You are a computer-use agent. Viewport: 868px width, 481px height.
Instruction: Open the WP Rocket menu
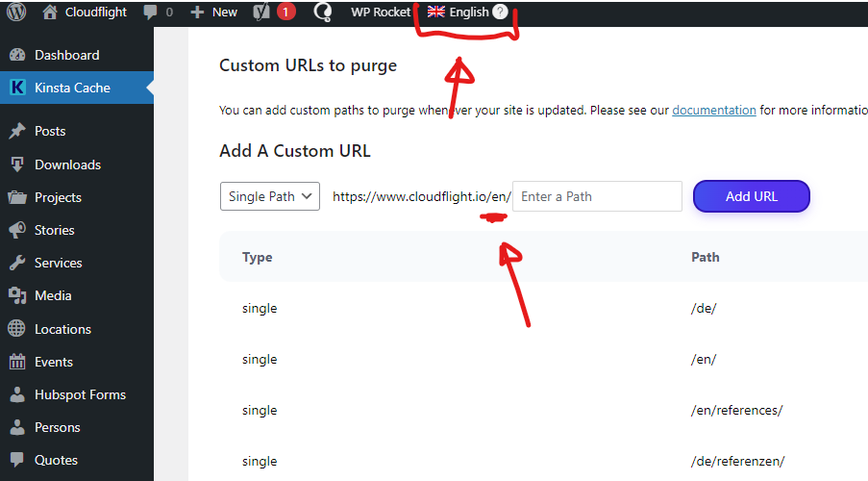click(x=381, y=13)
